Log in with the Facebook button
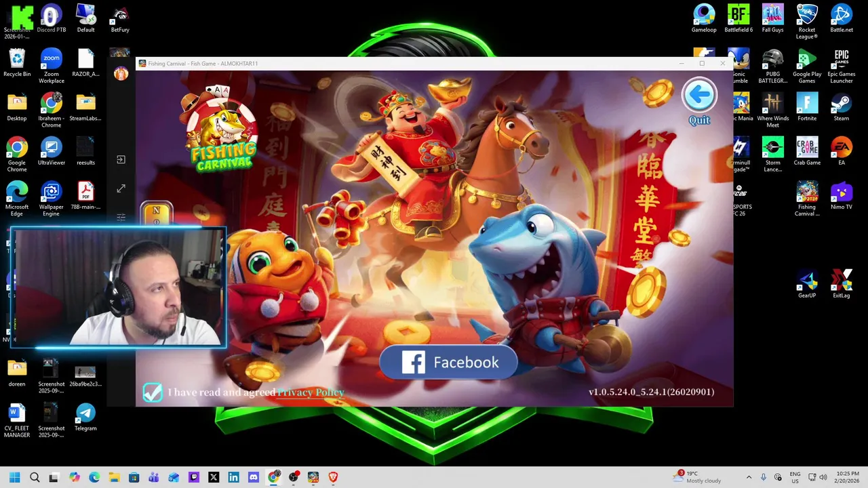The image size is (868, 488). click(x=448, y=363)
